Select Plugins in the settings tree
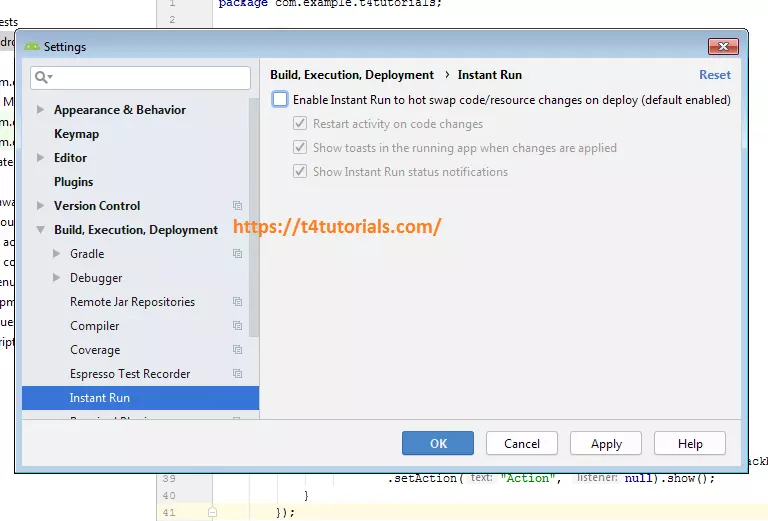The image size is (768, 521). point(73,182)
